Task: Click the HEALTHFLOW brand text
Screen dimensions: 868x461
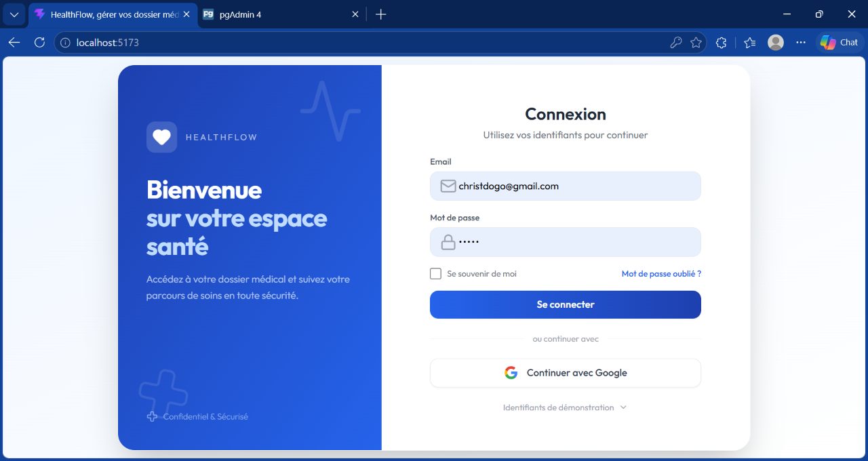Action: point(221,137)
